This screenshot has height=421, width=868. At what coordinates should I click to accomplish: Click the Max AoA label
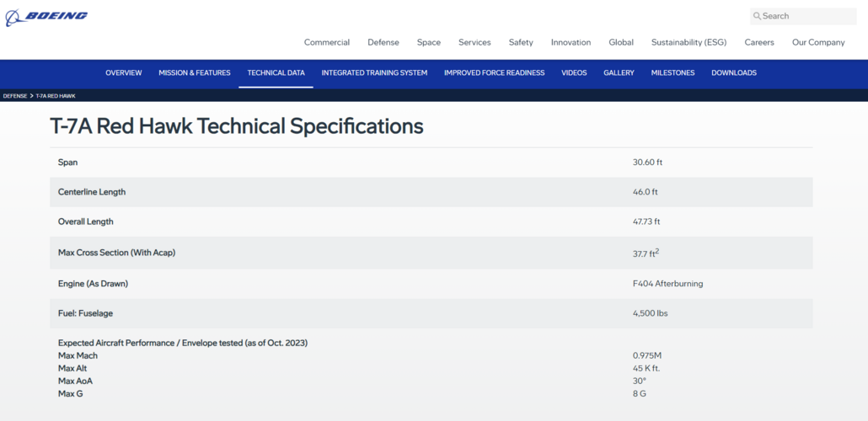(75, 381)
